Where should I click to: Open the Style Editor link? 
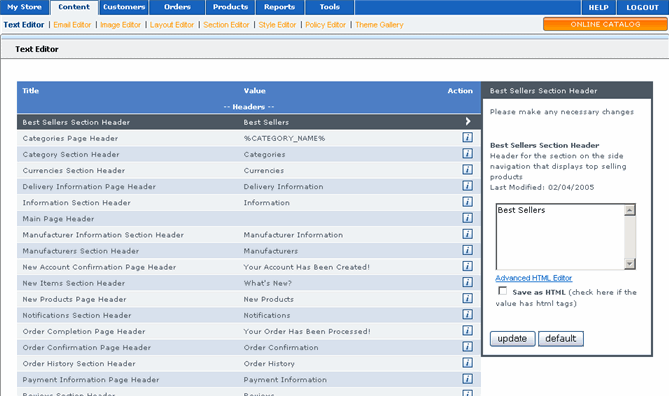(x=277, y=25)
